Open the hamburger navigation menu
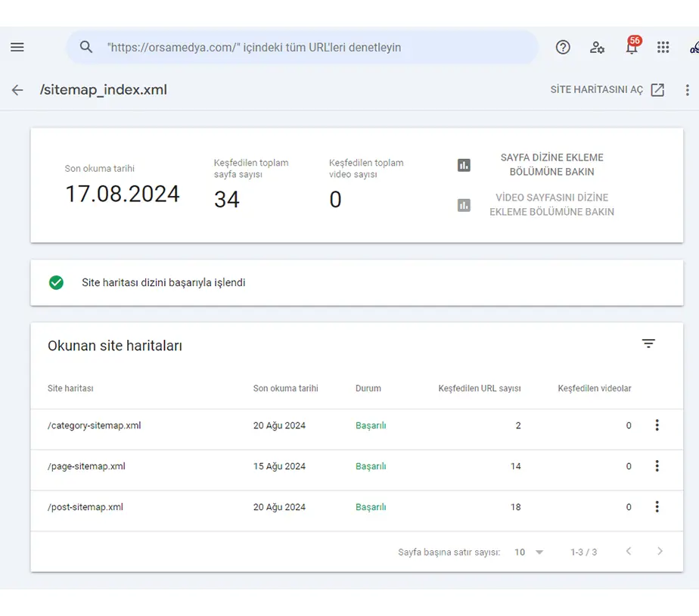699x616 pixels. pos(17,47)
